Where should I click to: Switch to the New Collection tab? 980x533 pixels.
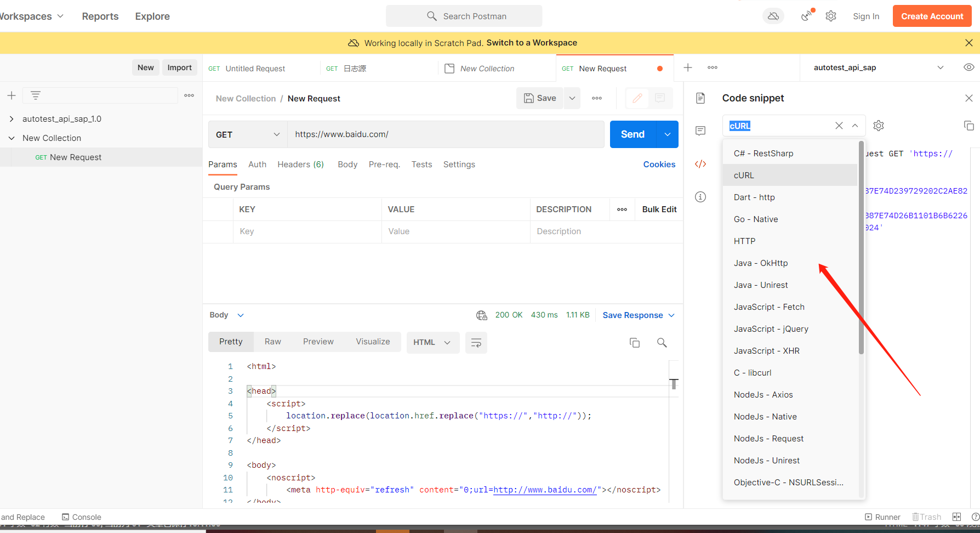(x=487, y=69)
